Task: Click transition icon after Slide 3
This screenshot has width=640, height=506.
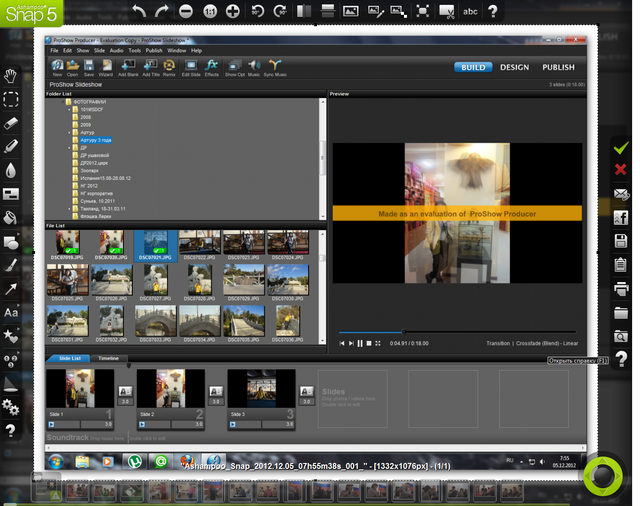Action: 307,391
